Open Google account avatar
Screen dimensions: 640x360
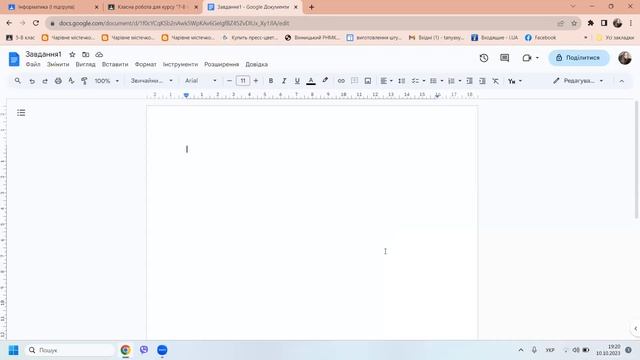(x=624, y=58)
